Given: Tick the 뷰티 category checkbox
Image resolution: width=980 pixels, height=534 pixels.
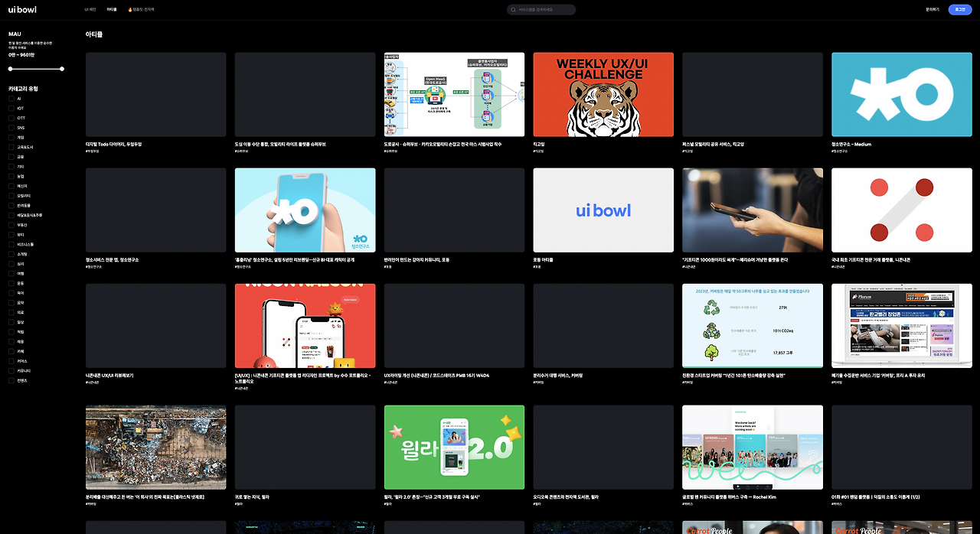Looking at the screenshot, I should click(x=11, y=235).
